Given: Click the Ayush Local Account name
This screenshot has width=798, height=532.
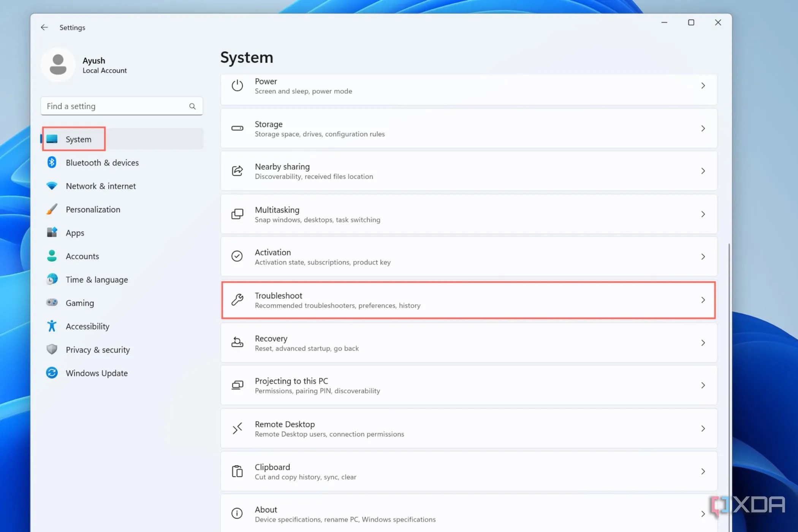Looking at the screenshot, I should pos(104,65).
